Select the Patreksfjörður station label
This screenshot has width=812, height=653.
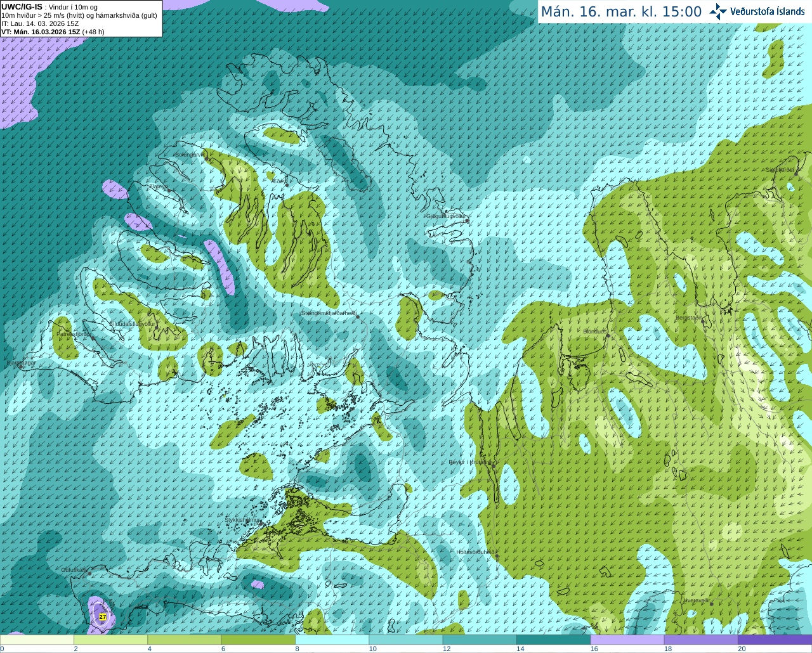tap(74, 333)
